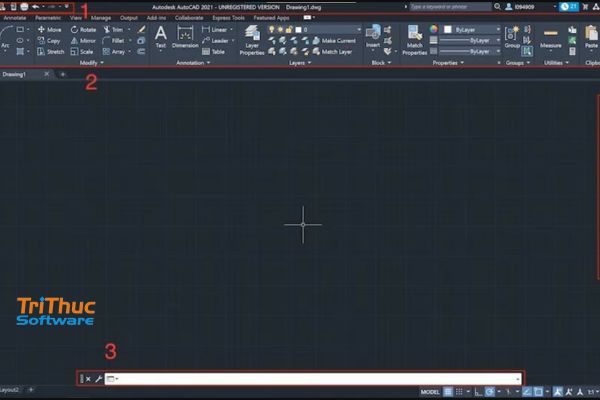Image resolution: width=600 pixels, height=400 pixels.
Task: Select the Text annotation tool
Action: click(161, 37)
